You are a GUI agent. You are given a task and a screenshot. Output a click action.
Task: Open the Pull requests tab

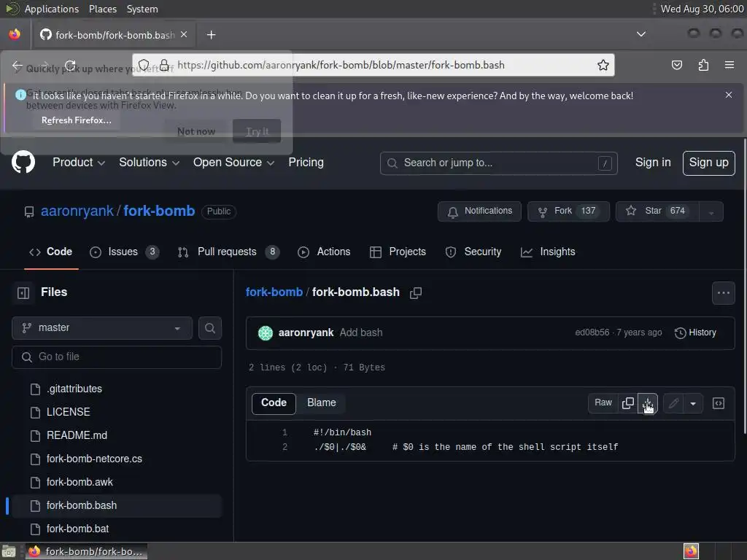click(228, 252)
